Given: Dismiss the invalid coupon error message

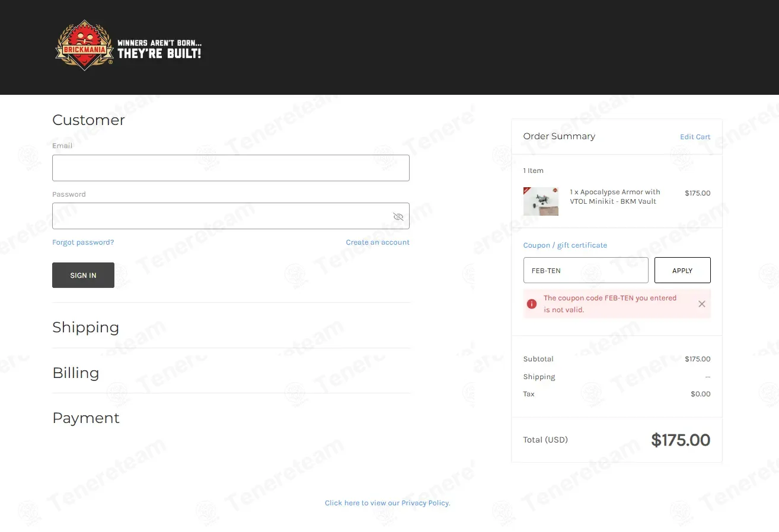Looking at the screenshot, I should 702,304.
